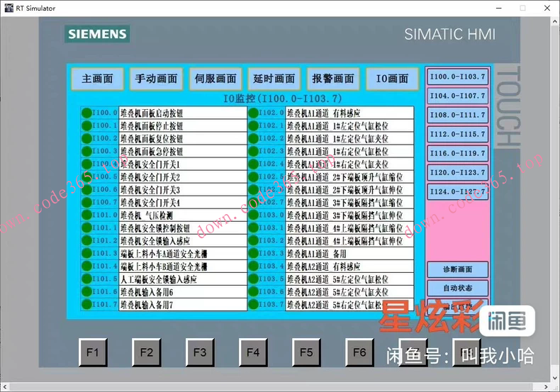Open the 报警画面 alarm screen

pyautogui.click(x=333, y=79)
